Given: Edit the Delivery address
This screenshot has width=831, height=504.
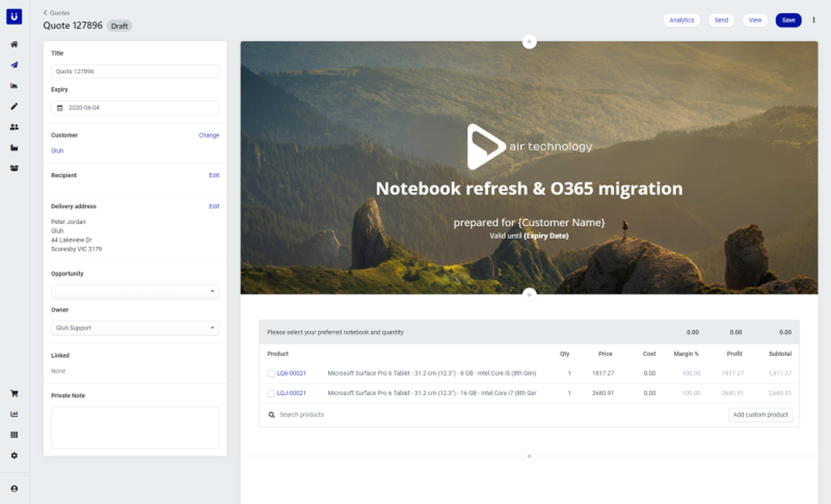Looking at the screenshot, I should [214, 207].
